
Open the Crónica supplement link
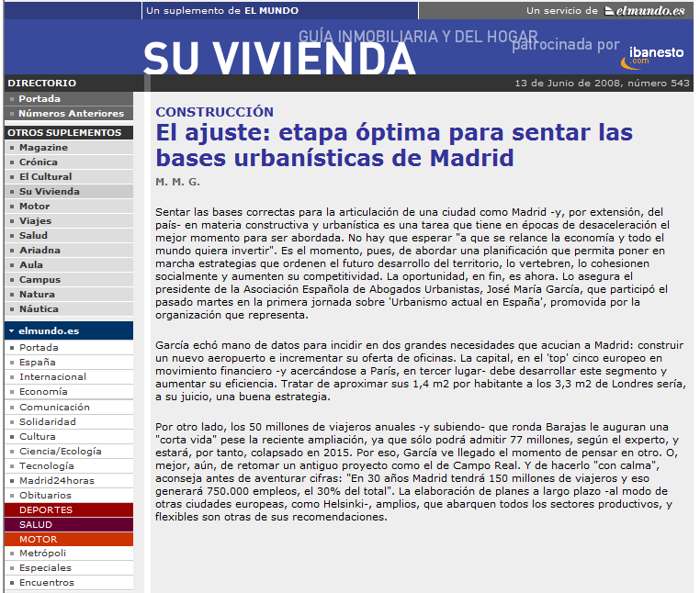point(38,162)
